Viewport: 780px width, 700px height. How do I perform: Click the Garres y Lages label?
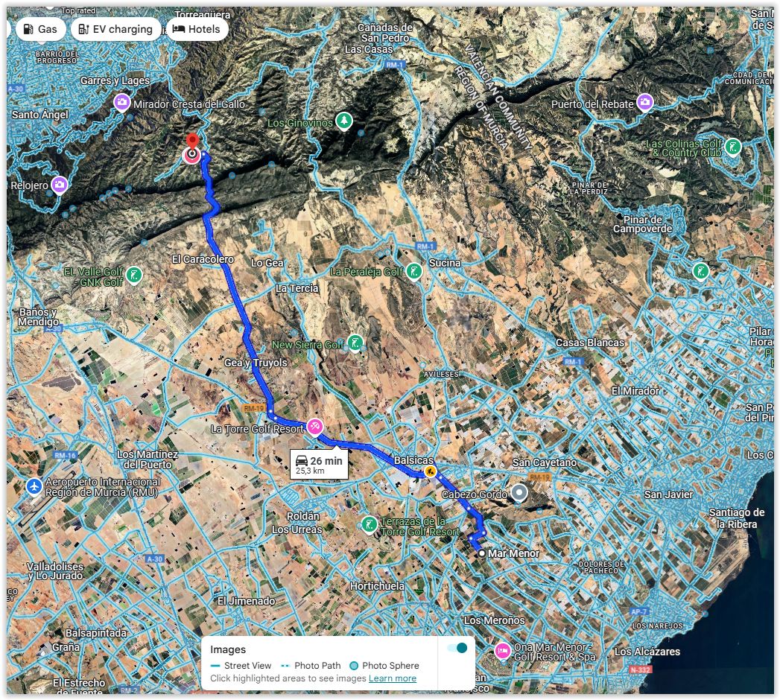[115, 80]
